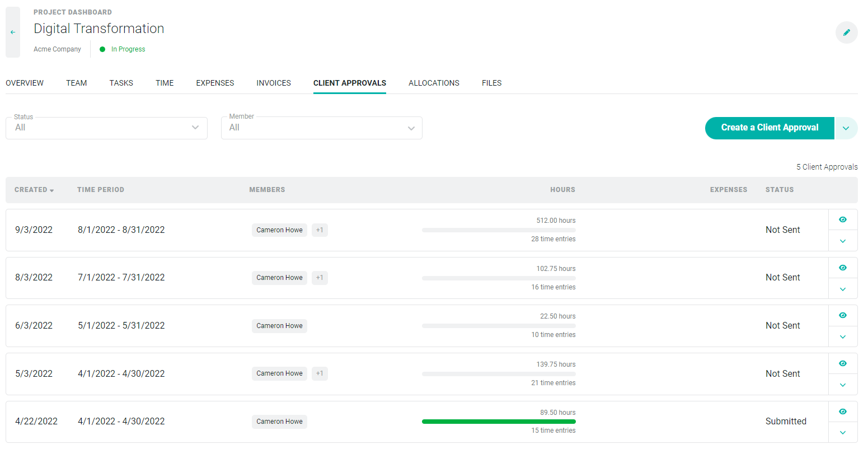Click the pencil edit project icon
Viewport: 868px width, 449px height.
click(846, 32)
